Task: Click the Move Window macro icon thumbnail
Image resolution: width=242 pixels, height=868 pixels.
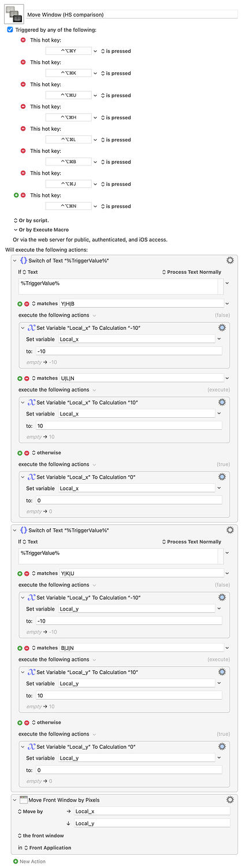Action: pyautogui.click(x=14, y=13)
